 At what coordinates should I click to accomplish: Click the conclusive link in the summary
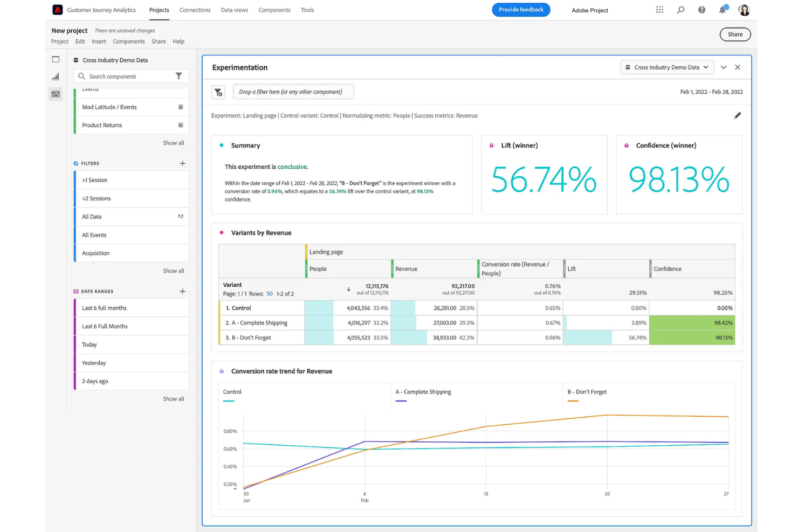click(x=292, y=167)
